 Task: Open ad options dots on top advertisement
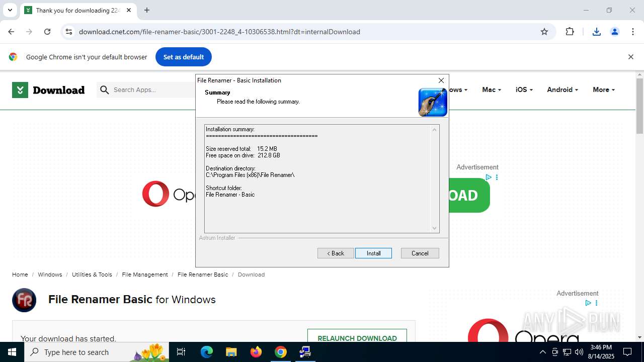(497, 177)
